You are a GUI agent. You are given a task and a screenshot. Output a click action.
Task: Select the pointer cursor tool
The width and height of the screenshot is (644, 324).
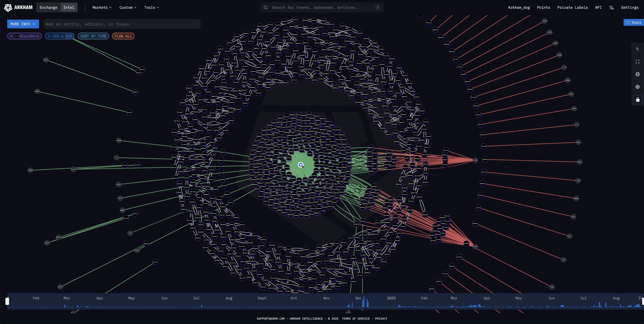coord(637,49)
